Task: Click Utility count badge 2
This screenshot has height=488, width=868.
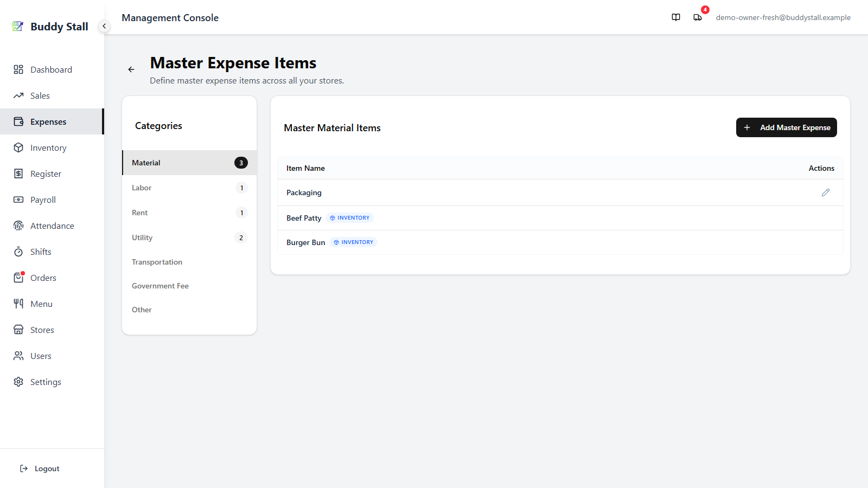Action: point(241,237)
